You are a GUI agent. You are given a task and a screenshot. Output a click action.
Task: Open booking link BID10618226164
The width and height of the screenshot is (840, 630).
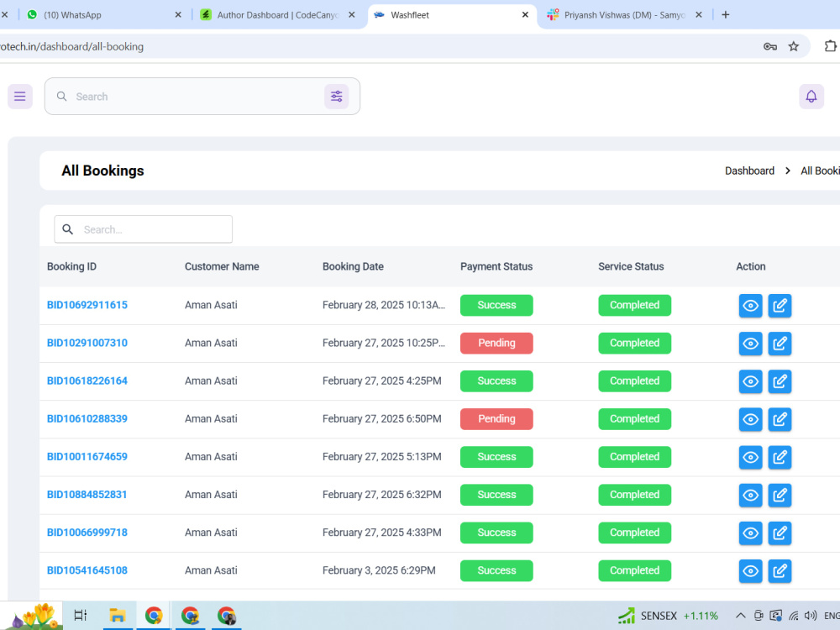87,381
